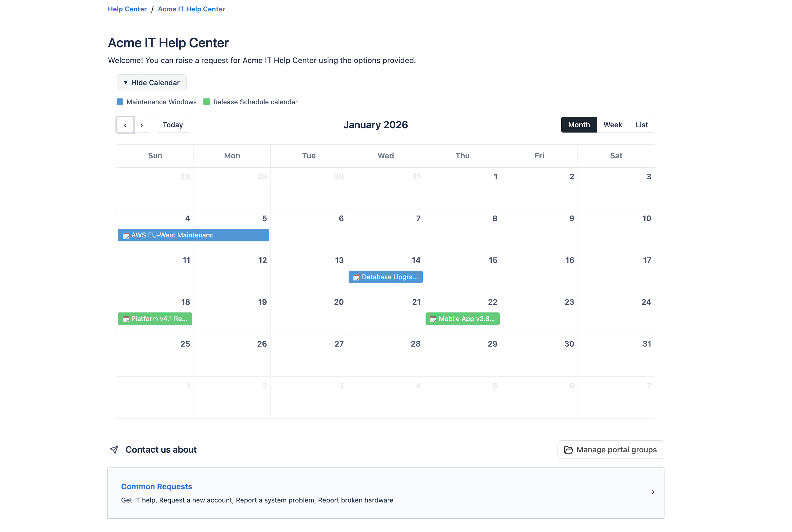Click the right arrow to view February 2026
This screenshot has width=792, height=532.
click(142, 125)
